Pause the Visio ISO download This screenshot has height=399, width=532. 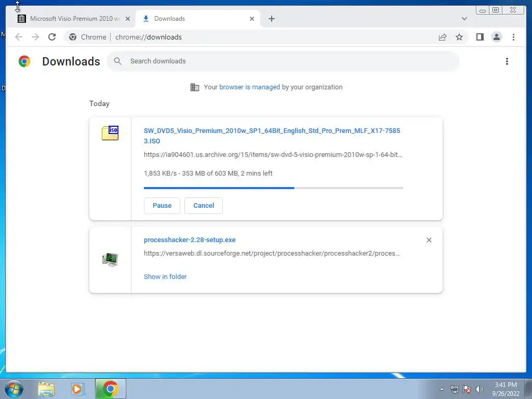[162, 206]
